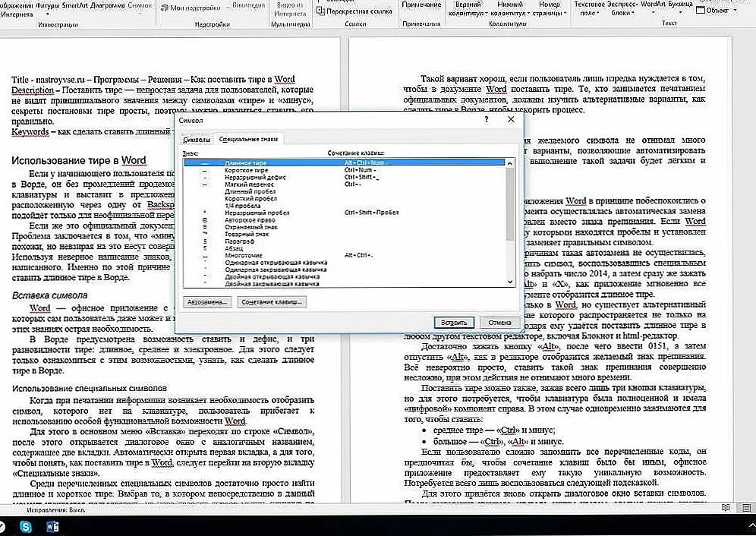Click the Отмена button
This screenshot has height=536, width=756.
(x=499, y=322)
